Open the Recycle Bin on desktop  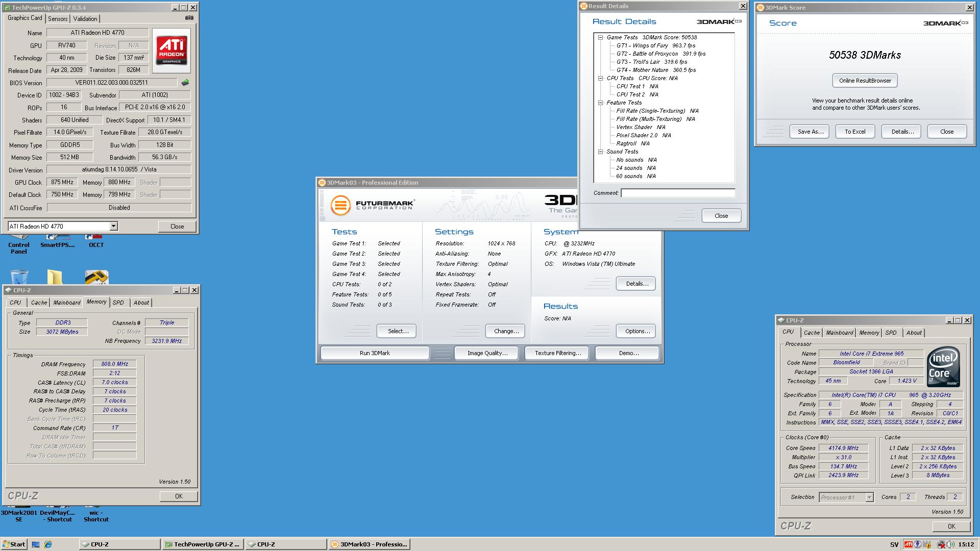pyautogui.click(x=19, y=277)
